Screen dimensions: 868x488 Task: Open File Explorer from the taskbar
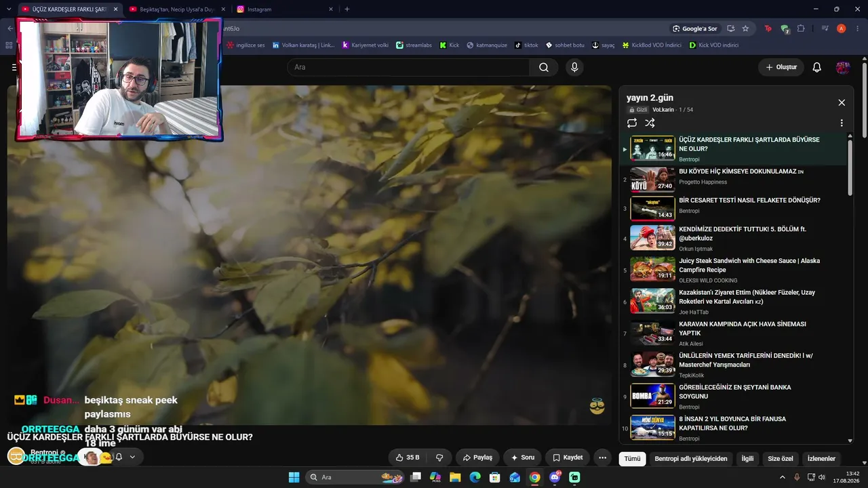[455, 477]
